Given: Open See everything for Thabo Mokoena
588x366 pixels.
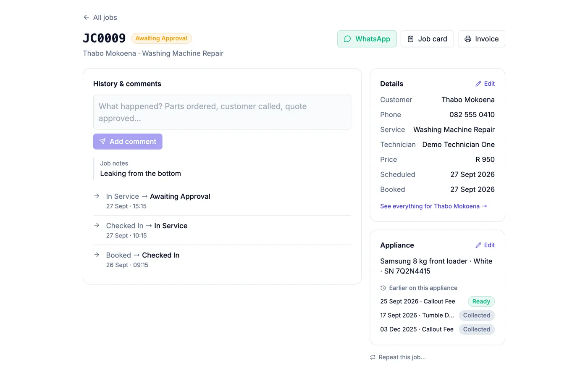Looking at the screenshot, I should [x=434, y=206].
